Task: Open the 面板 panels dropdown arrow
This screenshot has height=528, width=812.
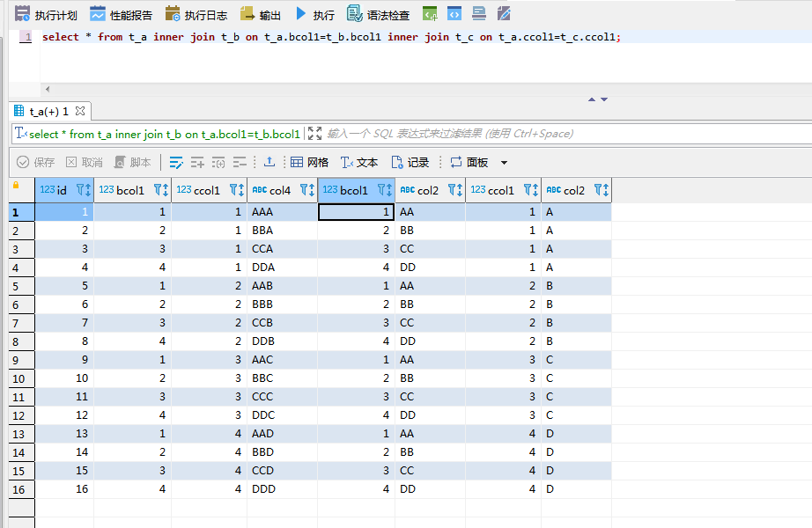Action: (504, 163)
